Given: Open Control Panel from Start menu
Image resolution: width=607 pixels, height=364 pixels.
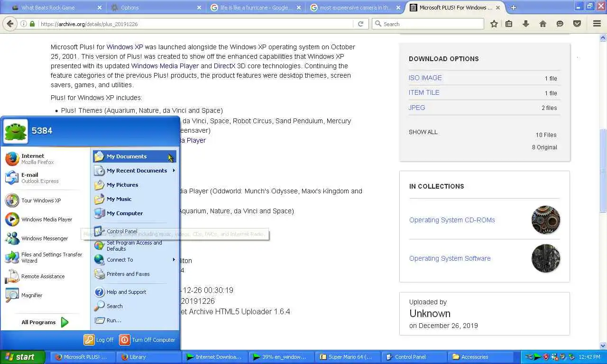Looking at the screenshot, I should pos(135,231).
